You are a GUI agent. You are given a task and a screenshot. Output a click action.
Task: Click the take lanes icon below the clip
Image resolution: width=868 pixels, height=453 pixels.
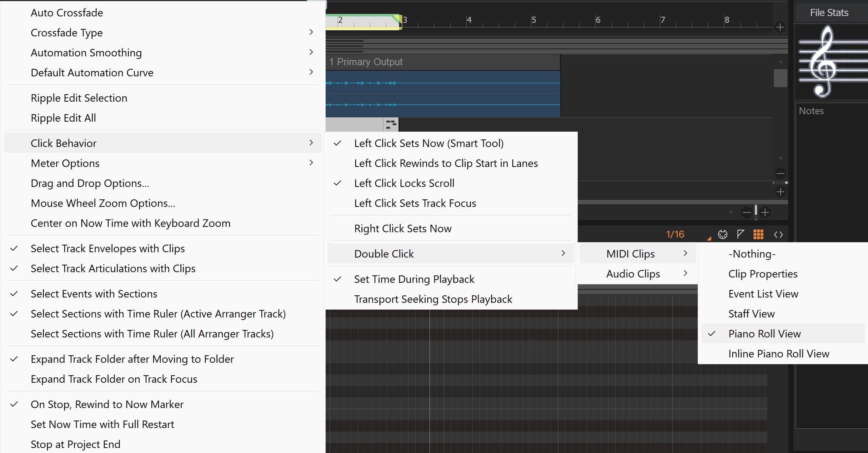coord(391,124)
